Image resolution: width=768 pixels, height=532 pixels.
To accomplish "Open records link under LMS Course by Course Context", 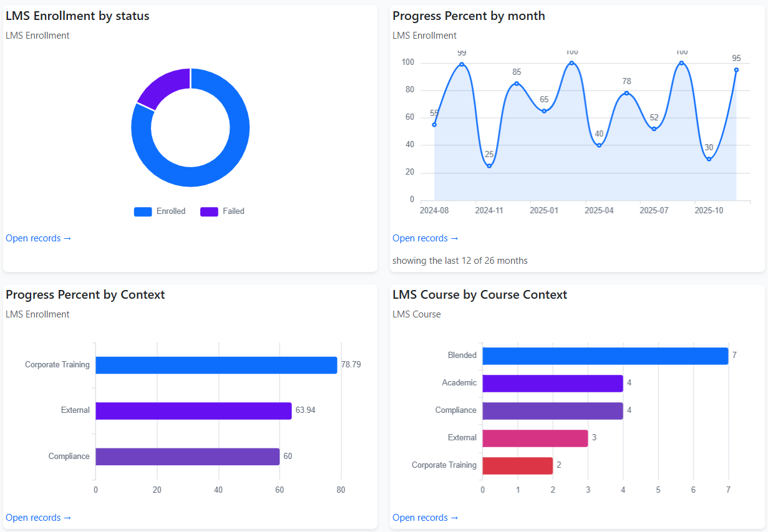I will (425, 518).
